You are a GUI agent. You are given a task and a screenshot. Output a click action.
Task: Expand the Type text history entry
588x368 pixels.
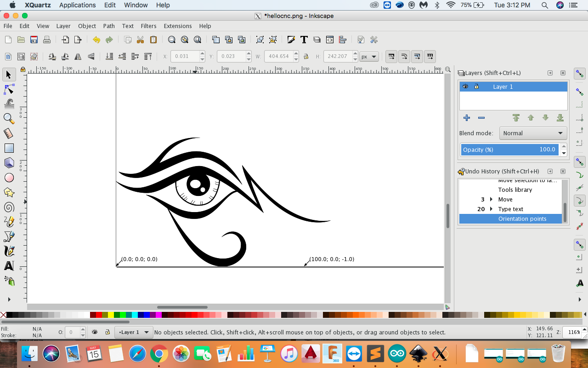[491, 209]
